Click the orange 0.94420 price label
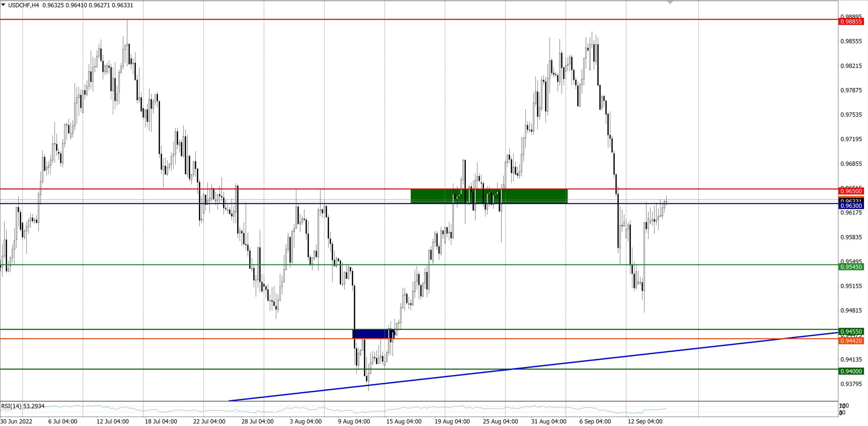 point(851,341)
